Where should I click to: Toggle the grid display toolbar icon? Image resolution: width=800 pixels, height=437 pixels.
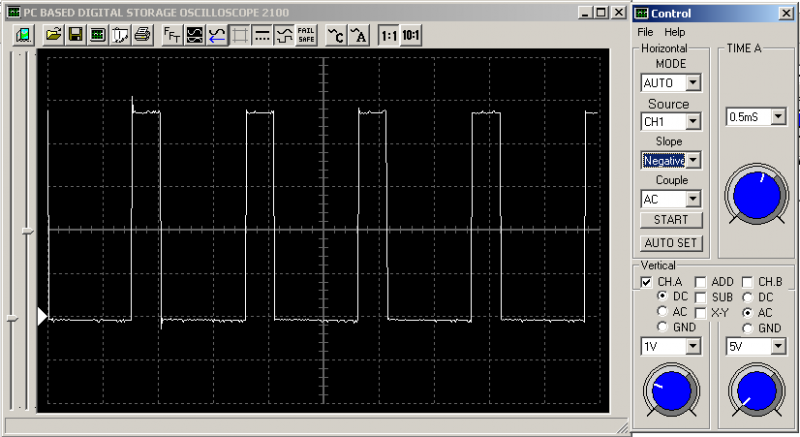[239, 35]
